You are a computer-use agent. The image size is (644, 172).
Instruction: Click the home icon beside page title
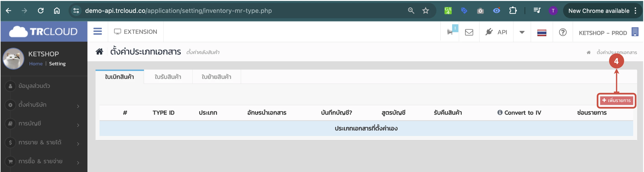point(99,52)
